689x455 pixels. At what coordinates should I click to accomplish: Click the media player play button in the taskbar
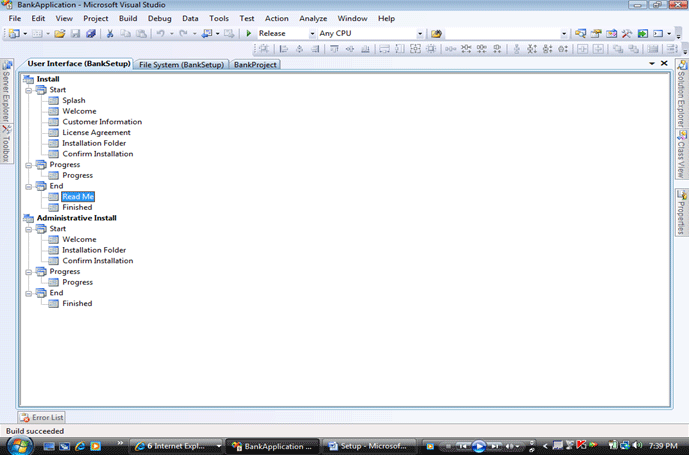point(479,446)
